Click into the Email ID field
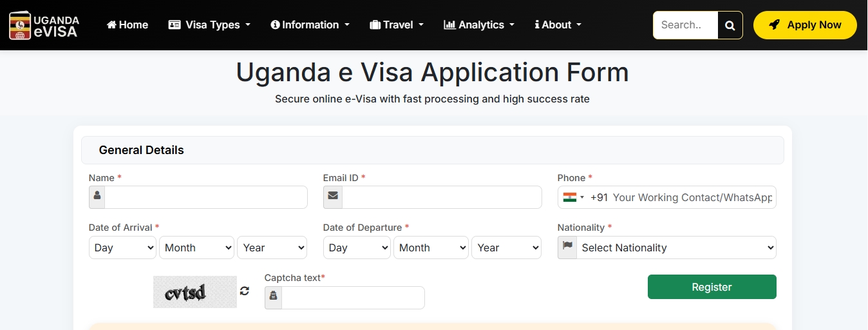This screenshot has width=868, height=330. (x=442, y=197)
